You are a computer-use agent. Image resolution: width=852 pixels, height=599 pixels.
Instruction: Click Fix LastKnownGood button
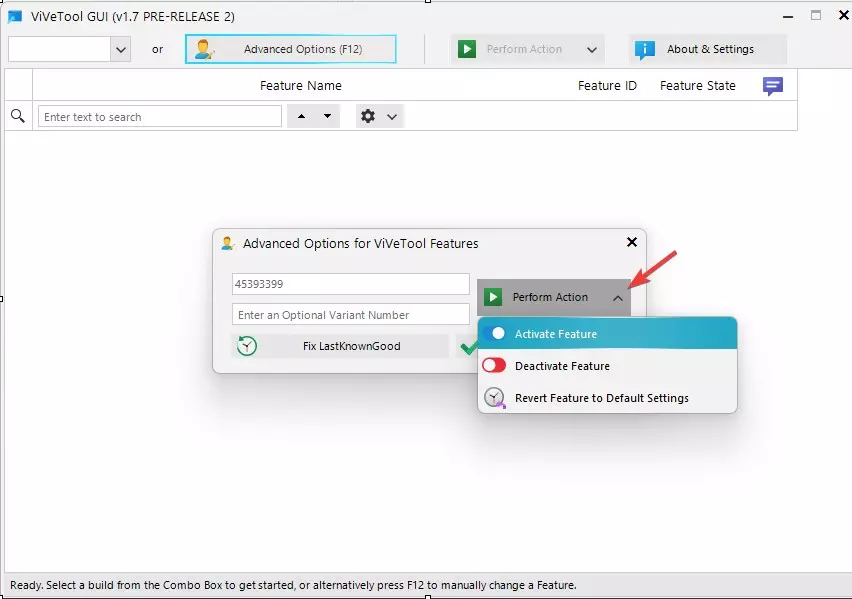click(341, 346)
